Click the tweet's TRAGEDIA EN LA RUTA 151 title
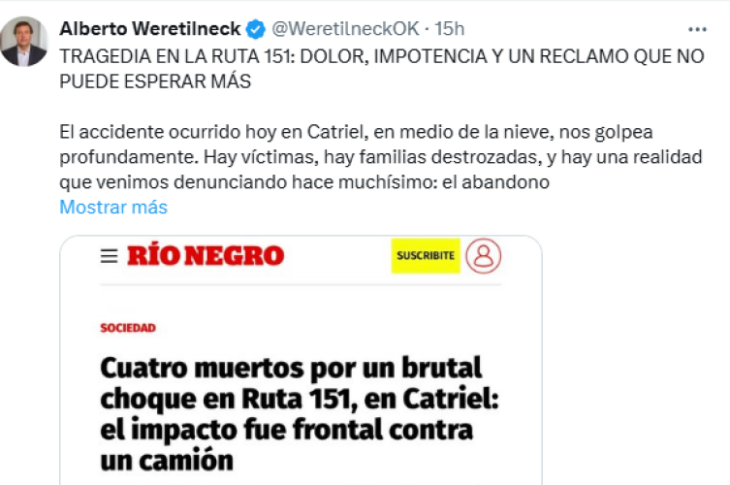Image resolution: width=730 pixels, height=485 pixels. coord(382,69)
